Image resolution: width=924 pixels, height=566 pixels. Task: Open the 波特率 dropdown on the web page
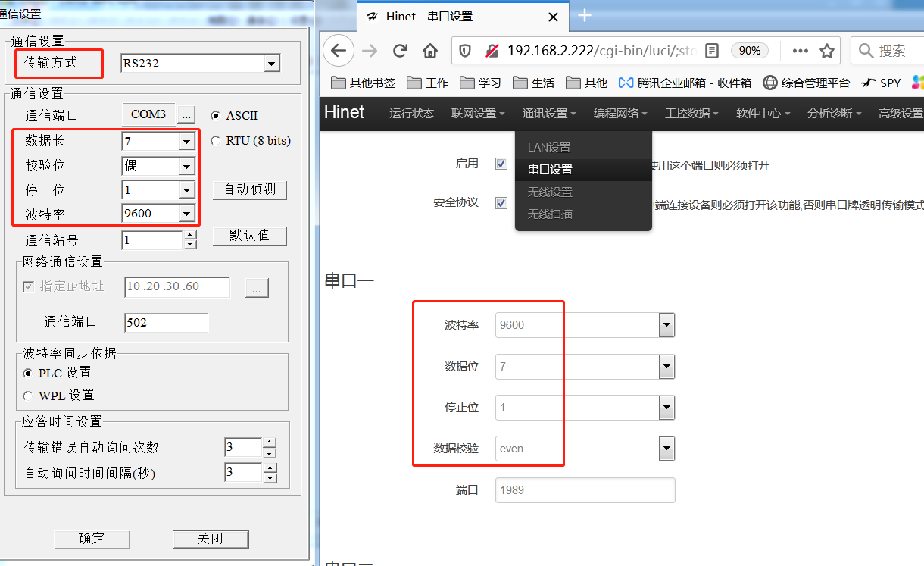coord(666,324)
